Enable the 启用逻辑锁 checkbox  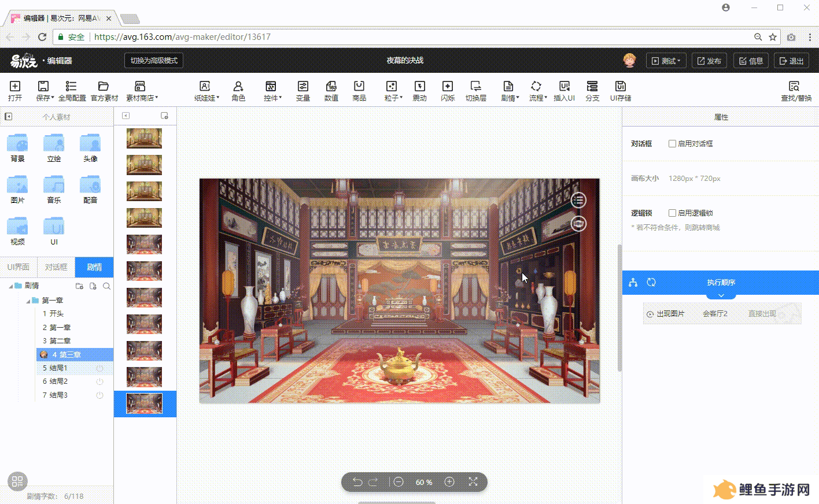672,213
